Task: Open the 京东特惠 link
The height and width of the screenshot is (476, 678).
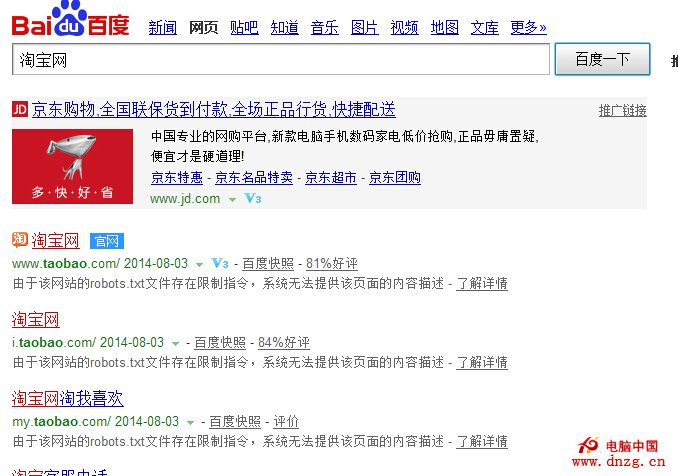Action: (177, 177)
